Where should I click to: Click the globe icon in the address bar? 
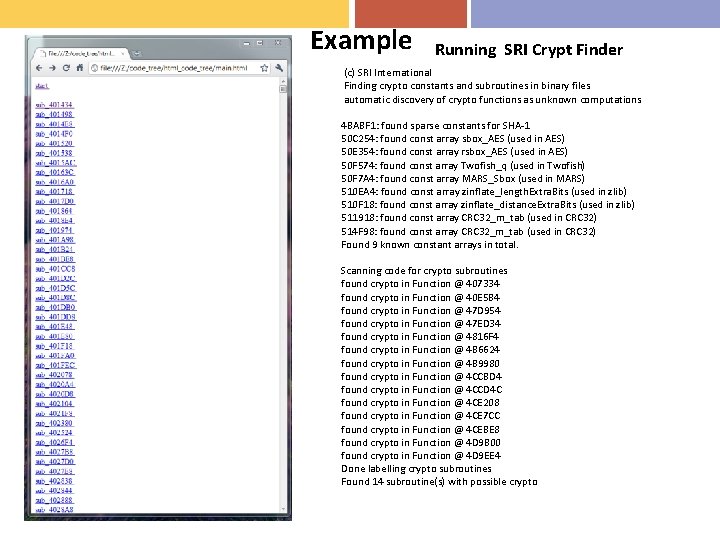tap(95, 68)
